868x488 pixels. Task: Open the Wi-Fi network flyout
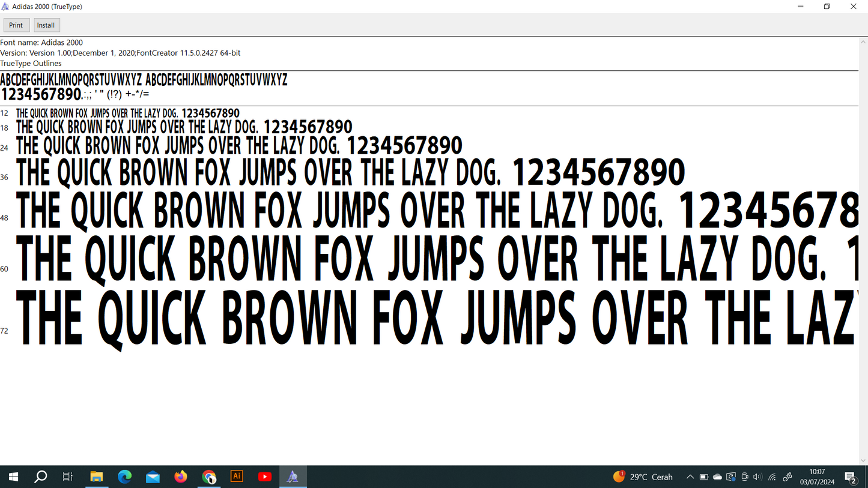772,477
